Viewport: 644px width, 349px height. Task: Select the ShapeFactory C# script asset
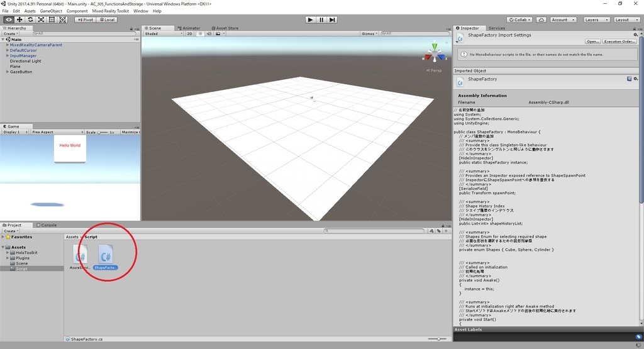pyautogui.click(x=105, y=257)
